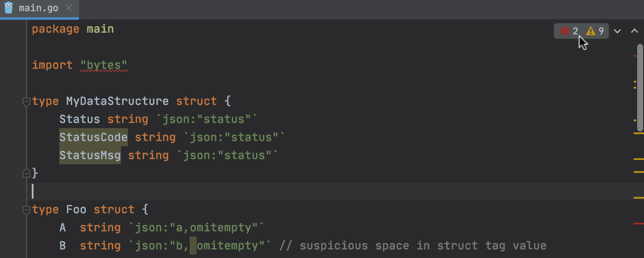
Task: Click the highlighted StatusCode field name
Action: click(93, 138)
